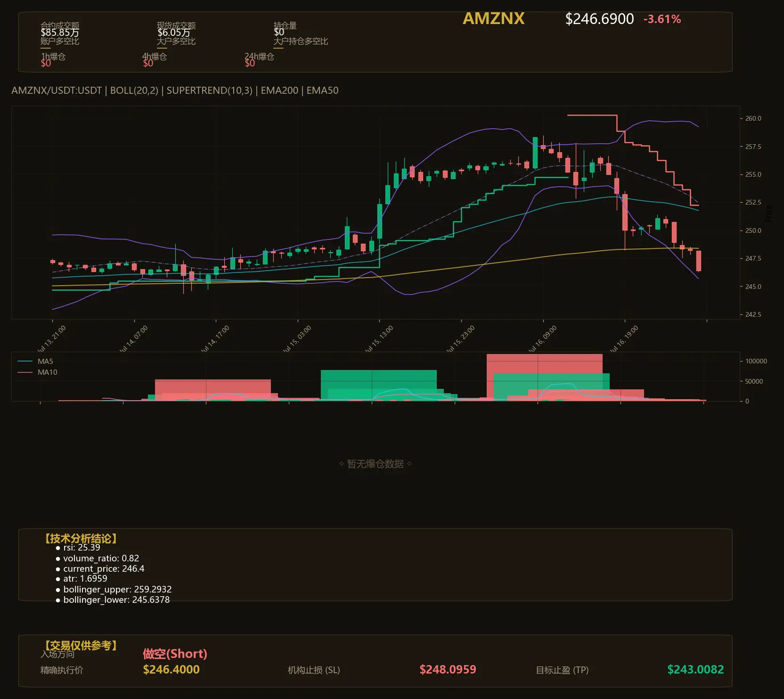Click the 【交易仅供参考】 section heading
Image resolution: width=784 pixels, height=699 pixels.
[80, 645]
